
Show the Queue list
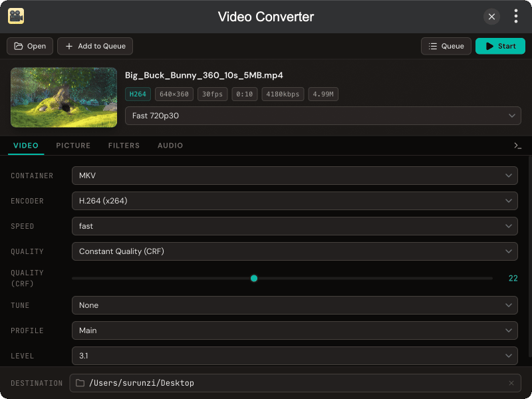(x=446, y=46)
